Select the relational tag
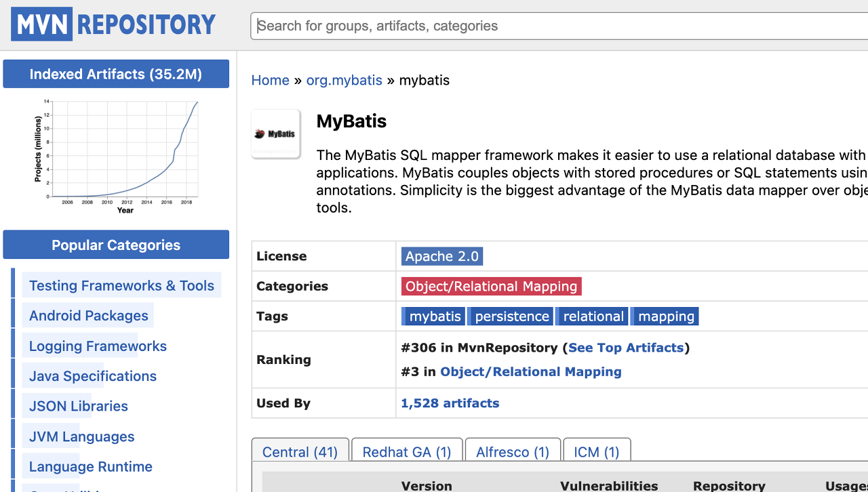Image resolution: width=868 pixels, height=492 pixels. [x=592, y=316]
